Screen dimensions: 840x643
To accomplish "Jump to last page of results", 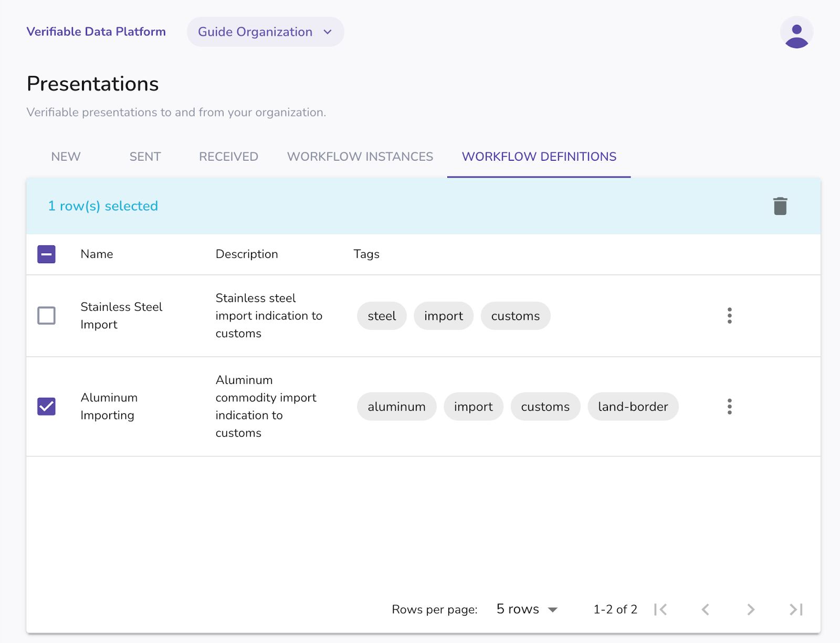I will click(x=796, y=609).
